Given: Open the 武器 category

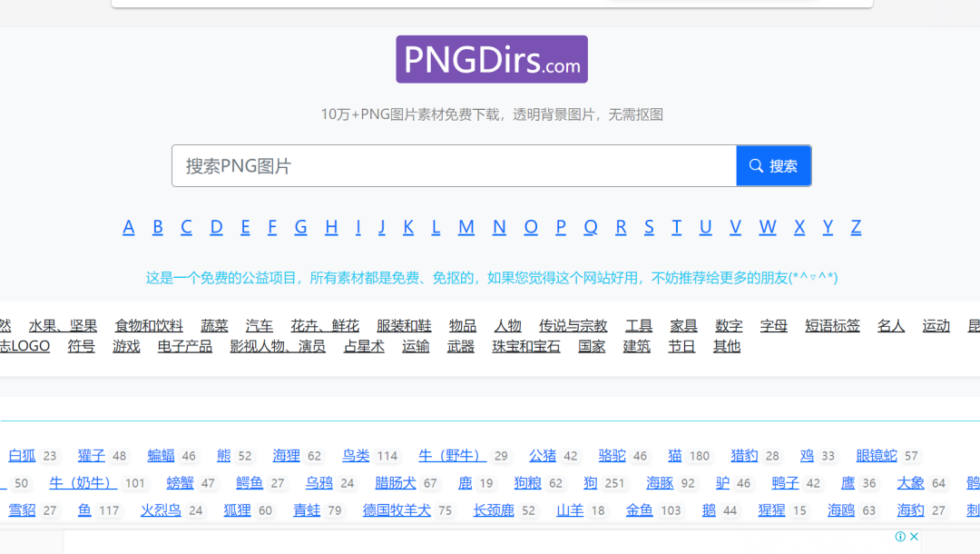Looking at the screenshot, I should (461, 346).
